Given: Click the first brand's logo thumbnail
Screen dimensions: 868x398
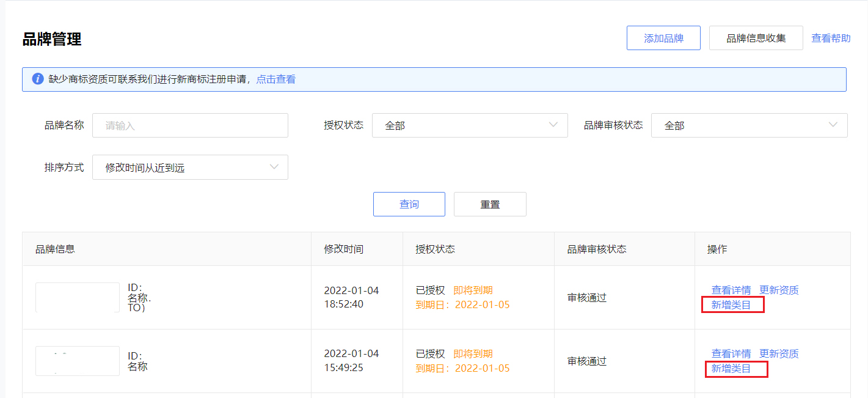Looking at the screenshot, I should 77,297.
